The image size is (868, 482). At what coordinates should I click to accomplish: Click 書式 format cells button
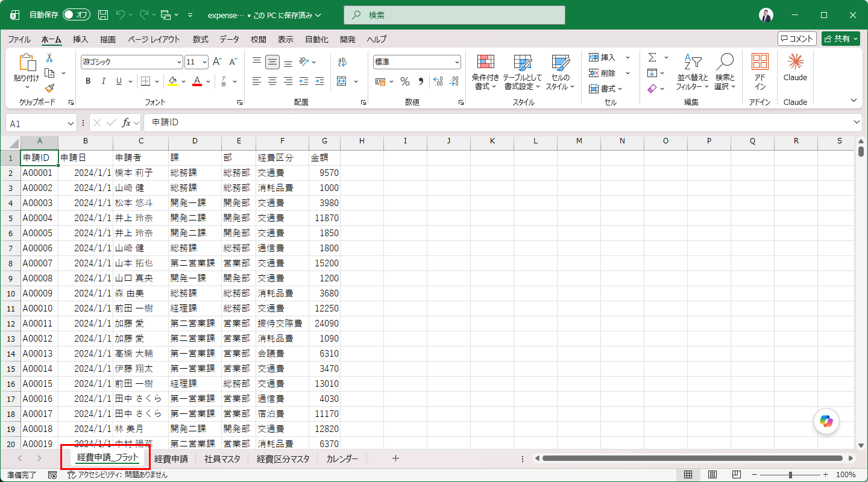[605, 89]
